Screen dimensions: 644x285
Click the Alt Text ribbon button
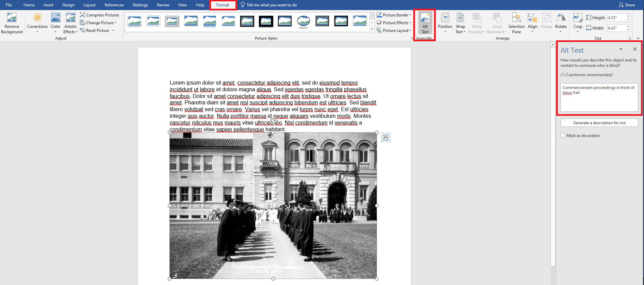tap(425, 23)
